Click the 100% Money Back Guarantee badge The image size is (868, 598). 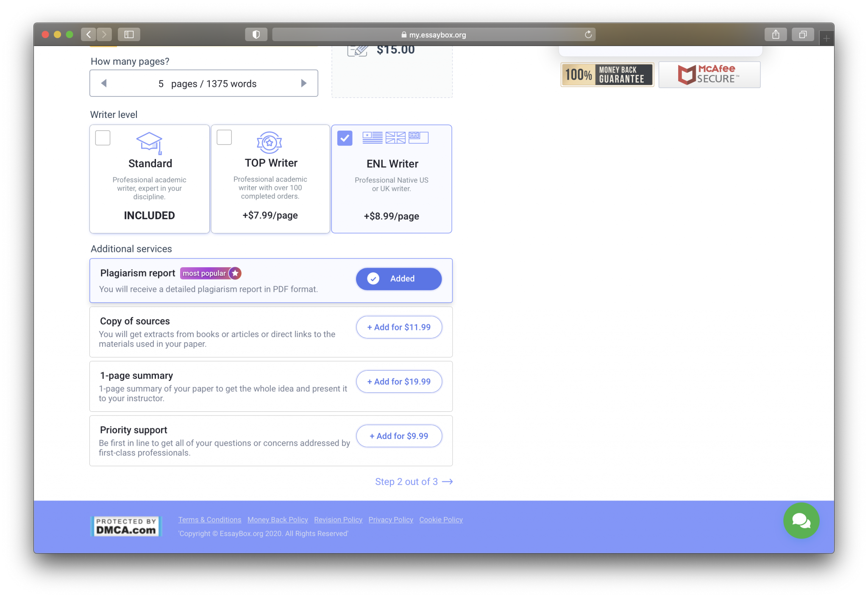click(x=607, y=75)
